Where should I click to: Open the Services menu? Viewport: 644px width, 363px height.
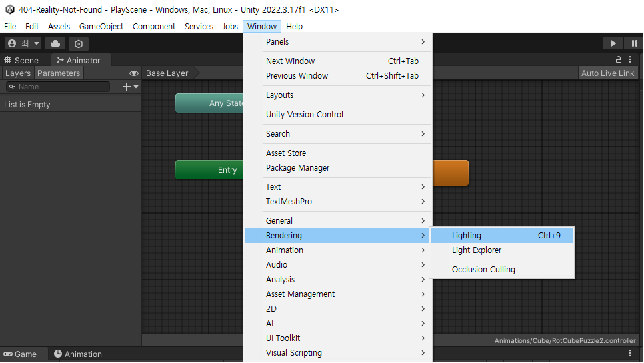199,26
